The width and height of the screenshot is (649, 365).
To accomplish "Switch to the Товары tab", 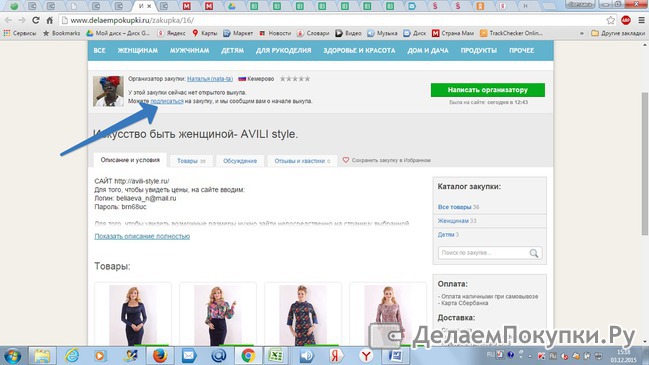I will tap(191, 161).
